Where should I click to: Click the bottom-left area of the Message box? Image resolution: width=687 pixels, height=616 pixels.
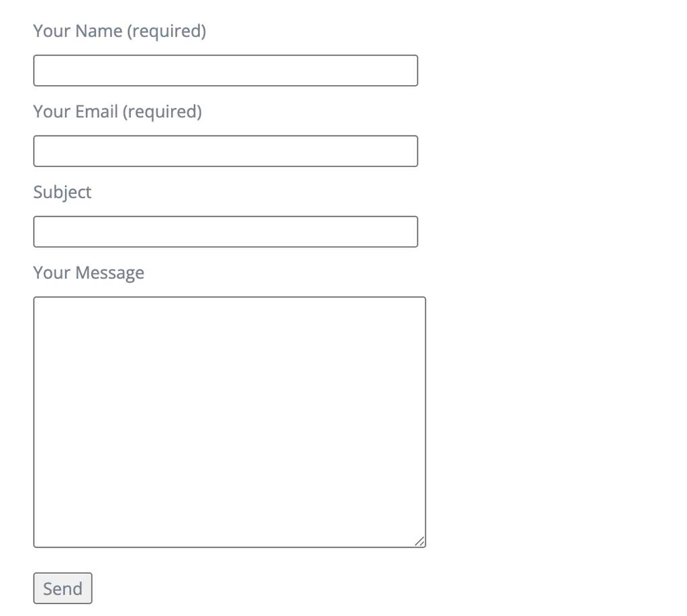pos(43,538)
